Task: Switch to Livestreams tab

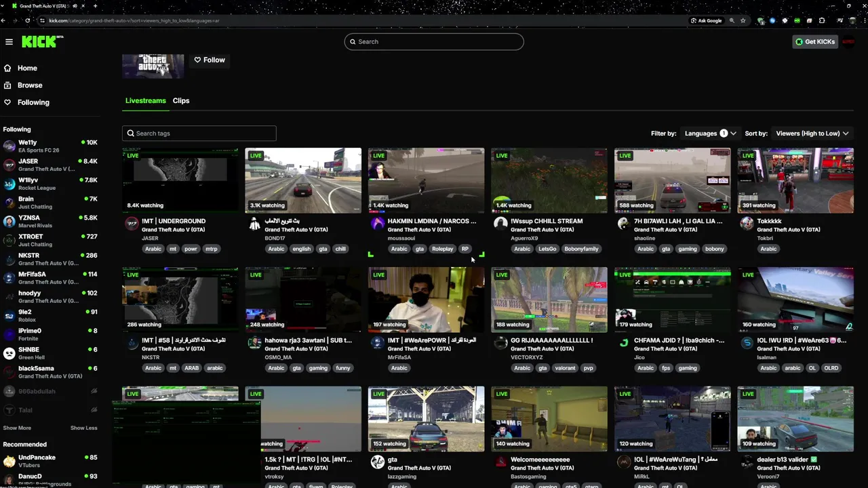Action: point(145,101)
